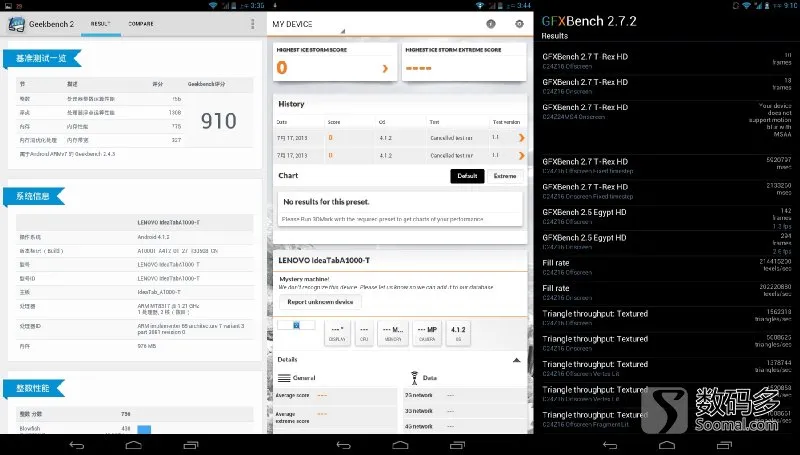Tap the 2G network row
The width and height of the screenshot is (800, 455).
pyautogui.click(x=465, y=395)
